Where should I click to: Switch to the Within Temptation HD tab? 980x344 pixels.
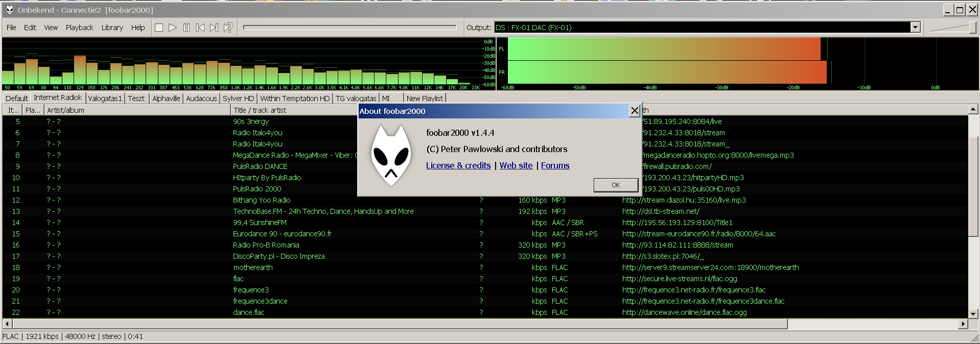tap(295, 99)
